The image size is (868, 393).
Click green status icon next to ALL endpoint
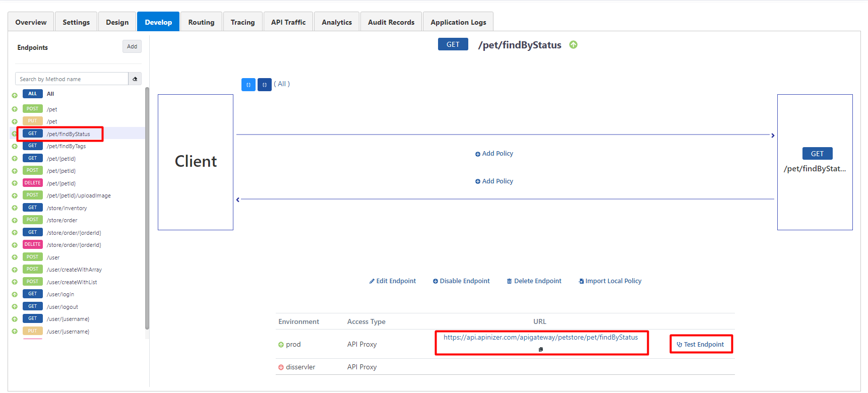click(x=15, y=95)
